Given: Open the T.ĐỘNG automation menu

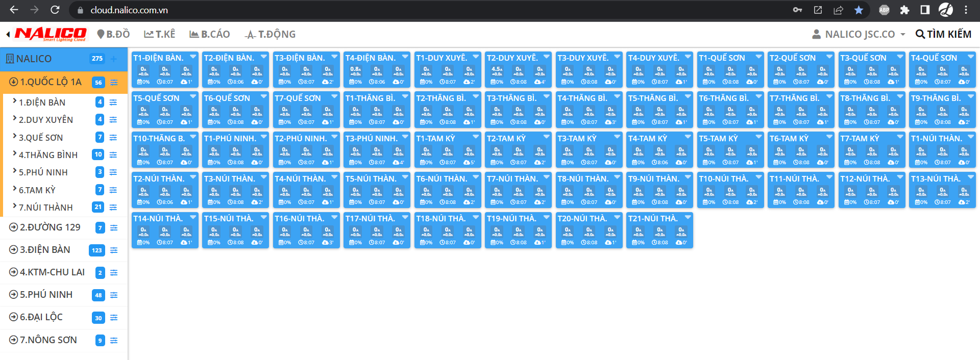Looking at the screenshot, I should (x=270, y=34).
